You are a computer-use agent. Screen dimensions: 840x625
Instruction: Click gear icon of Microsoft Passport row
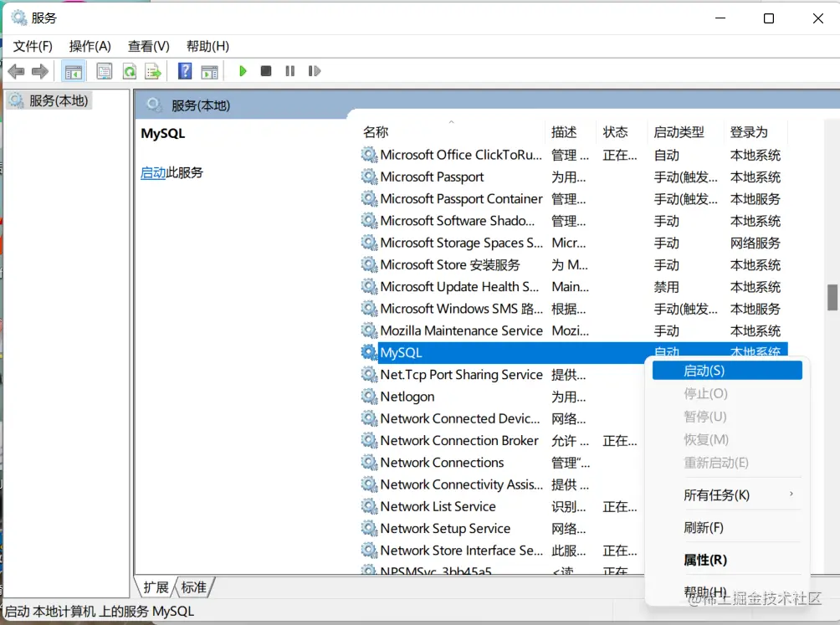point(369,177)
